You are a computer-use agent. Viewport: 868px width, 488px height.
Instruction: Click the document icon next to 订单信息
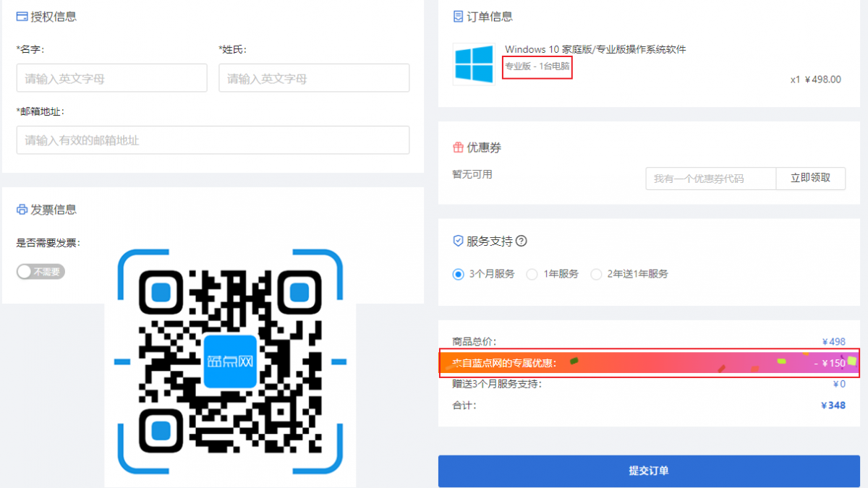[458, 17]
